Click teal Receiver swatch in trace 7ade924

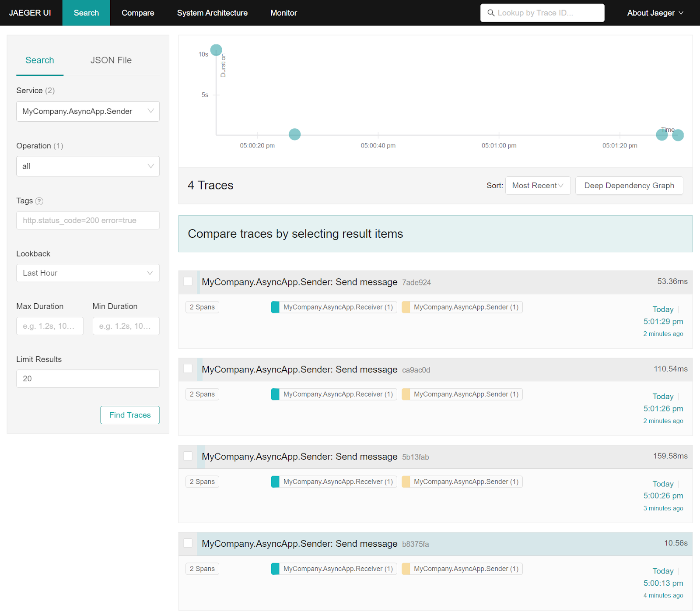pos(275,307)
